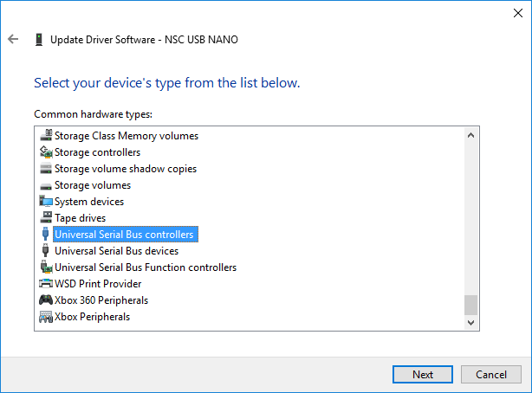Select Universal Serial Bus controllers item
Image resolution: width=532 pixels, height=393 pixels.
pyautogui.click(x=125, y=235)
